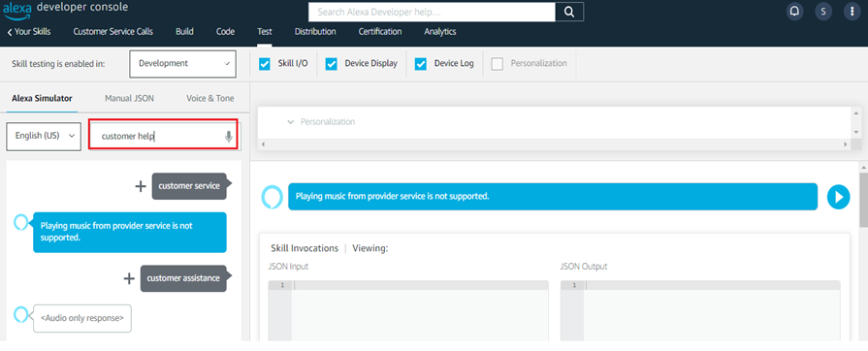Expand the Personalization section chevron
Image resolution: width=868 pixels, height=351 pixels.
point(291,122)
